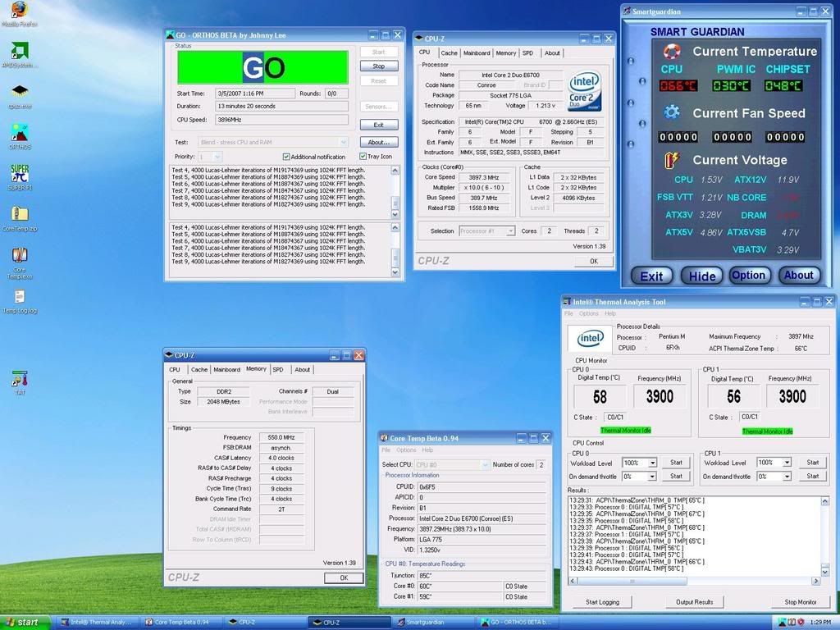840x630 pixels.
Task: Open the Processor #1 Selection dropdown in CPU-Z
Action: 510,231
